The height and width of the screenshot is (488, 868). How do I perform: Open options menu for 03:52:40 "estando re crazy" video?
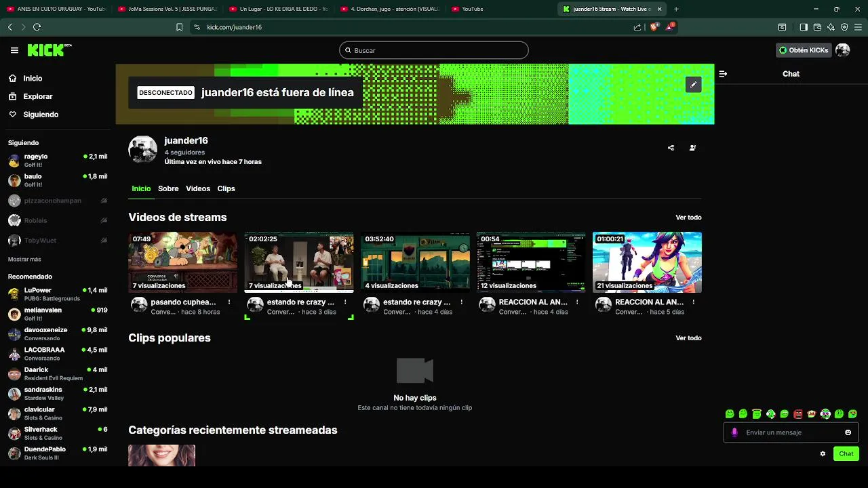462,302
